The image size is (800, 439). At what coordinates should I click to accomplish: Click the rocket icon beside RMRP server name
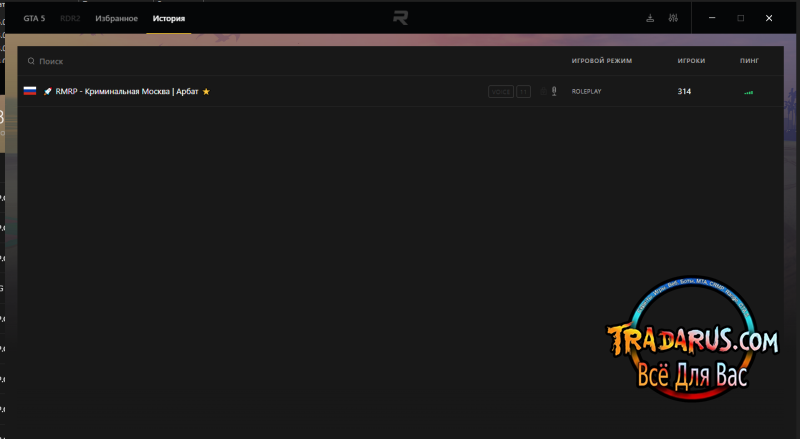pos(47,91)
